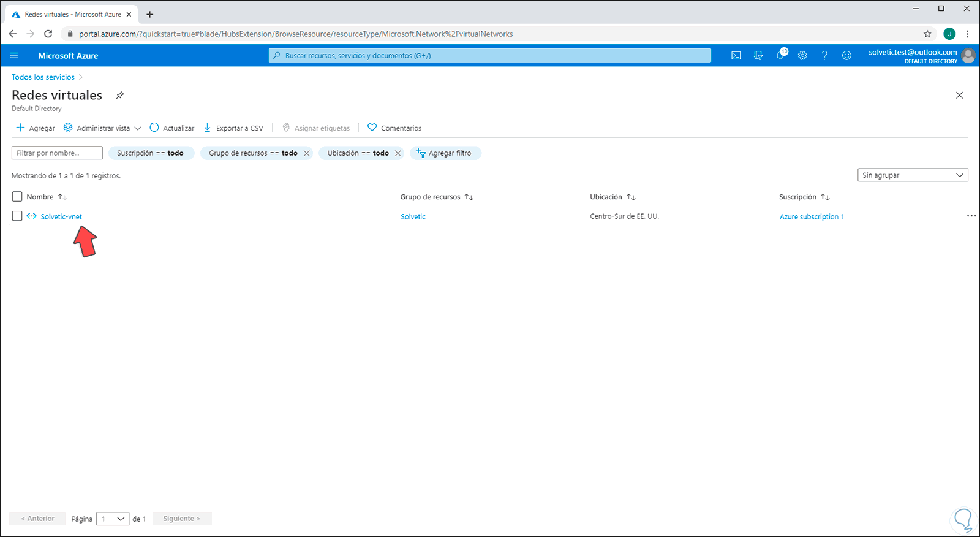Click the Centro-Sur de EE. UU. location cell
The width and height of the screenshot is (980, 537).
pos(625,216)
